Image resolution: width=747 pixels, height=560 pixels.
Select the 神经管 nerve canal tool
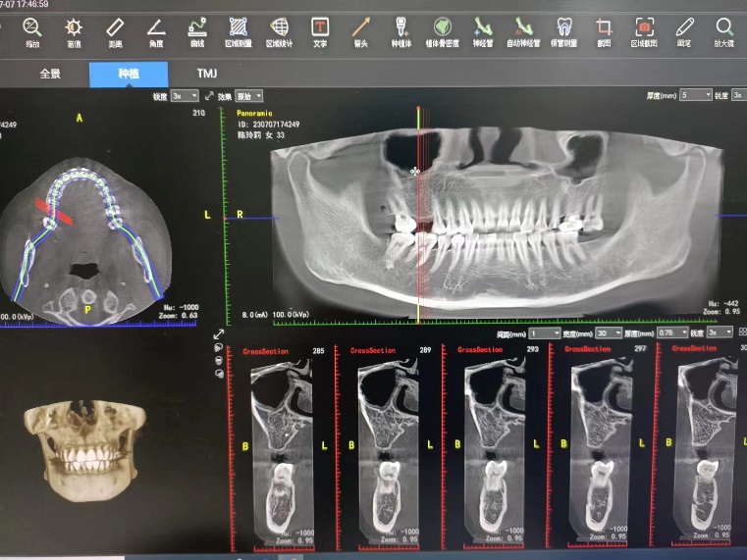pyautogui.click(x=483, y=32)
